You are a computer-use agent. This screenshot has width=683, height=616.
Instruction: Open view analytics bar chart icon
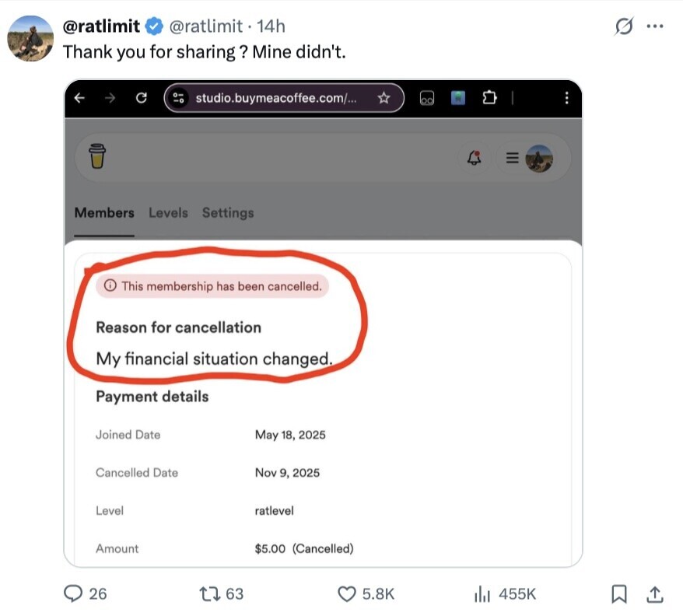[482, 593]
